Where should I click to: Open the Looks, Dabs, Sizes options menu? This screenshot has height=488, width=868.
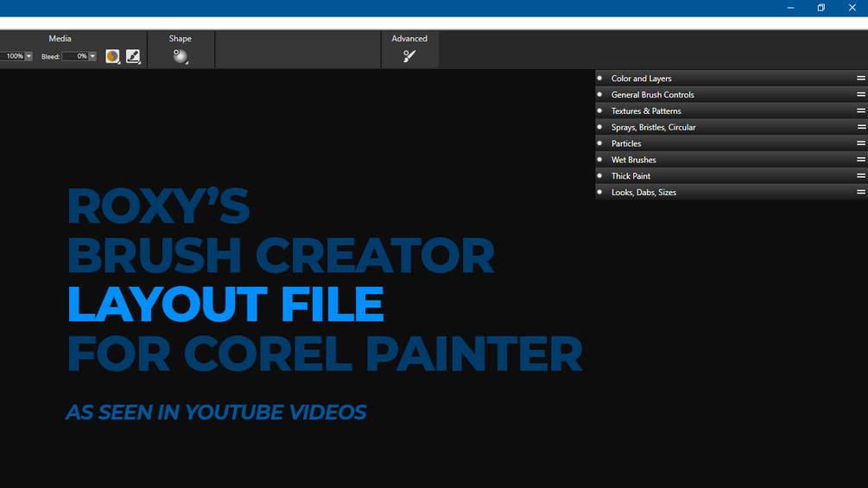point(861,192)
